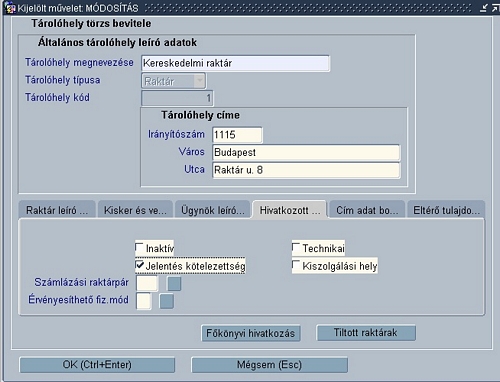Switch to the Raktár leíró tab

pos(57,210)
